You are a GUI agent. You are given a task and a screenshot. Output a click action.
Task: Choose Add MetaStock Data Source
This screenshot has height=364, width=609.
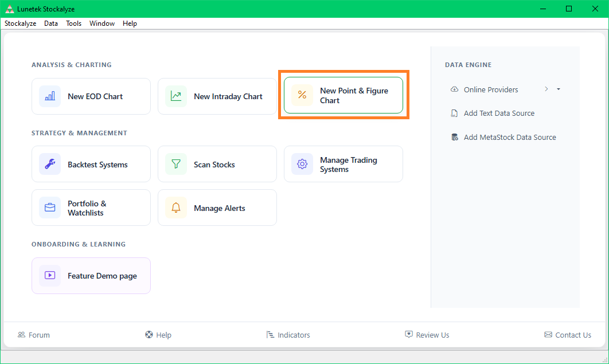[x=510, y=138]
